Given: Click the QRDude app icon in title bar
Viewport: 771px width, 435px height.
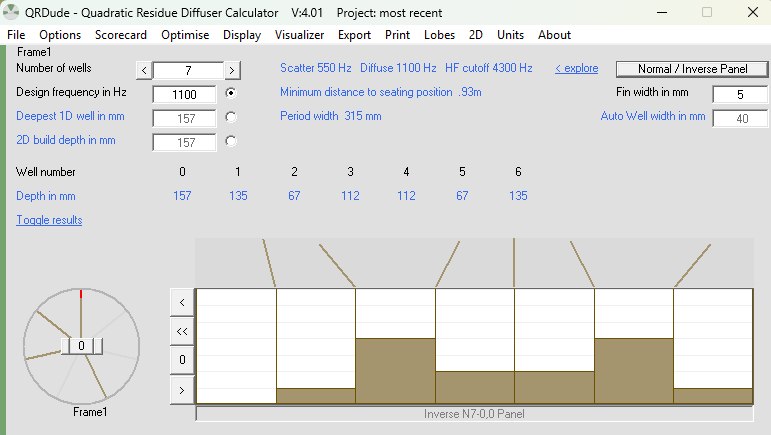Looking at the screenshot, I should click(x=12, y=13).
